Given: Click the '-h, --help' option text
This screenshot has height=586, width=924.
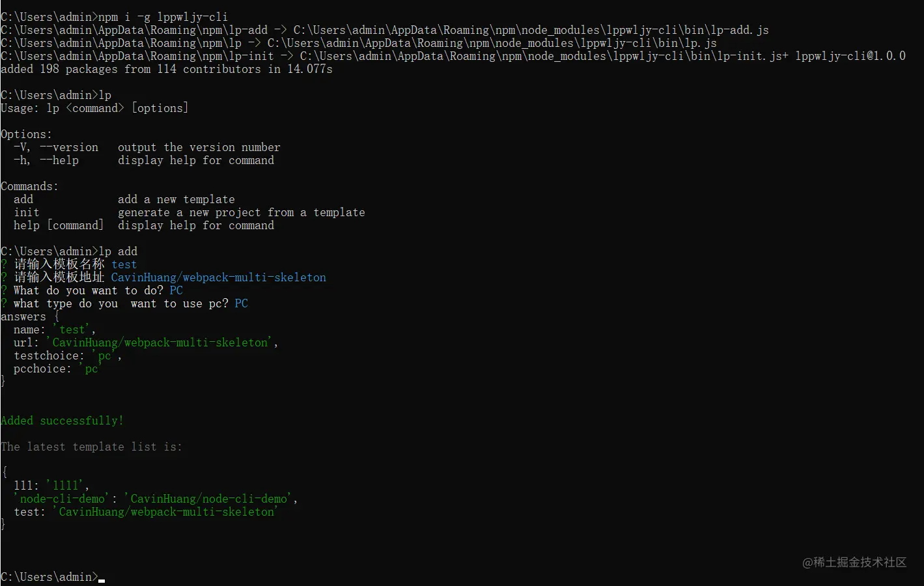Looking at the screenshot, I should [x=46, y=160].
